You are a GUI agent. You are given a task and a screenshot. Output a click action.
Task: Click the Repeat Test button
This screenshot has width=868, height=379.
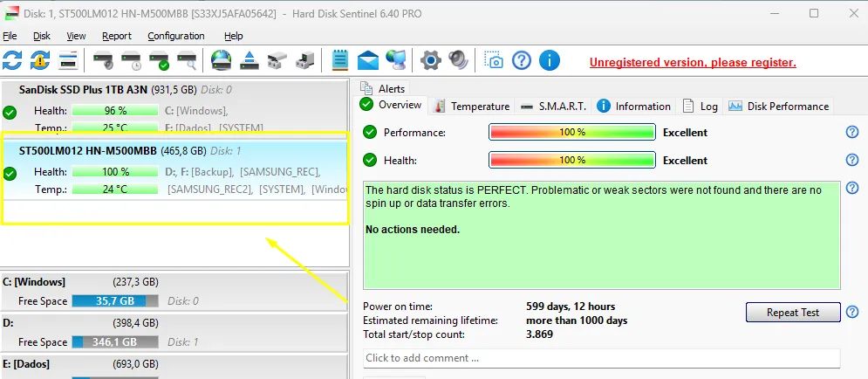(x=793, y=313)
